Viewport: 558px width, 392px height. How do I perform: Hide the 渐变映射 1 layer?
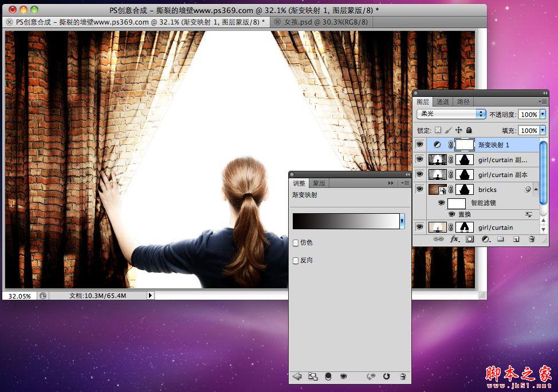(420, 144)
